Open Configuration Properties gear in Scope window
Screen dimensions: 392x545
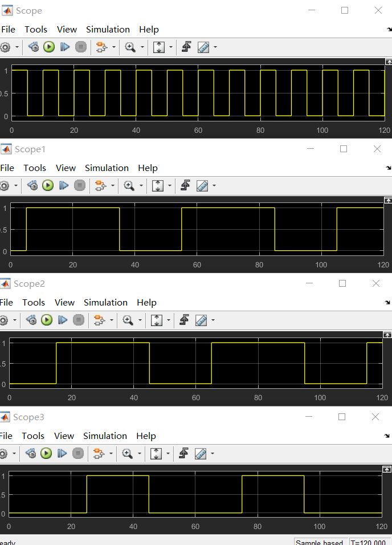pyautogui.click(x=5, y=47)
